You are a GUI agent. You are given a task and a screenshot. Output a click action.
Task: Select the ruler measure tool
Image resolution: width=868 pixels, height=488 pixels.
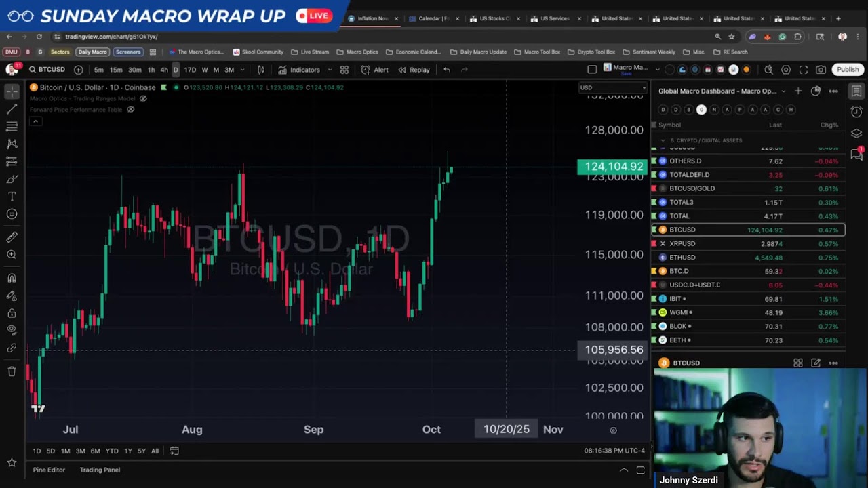tap(12, 237)
